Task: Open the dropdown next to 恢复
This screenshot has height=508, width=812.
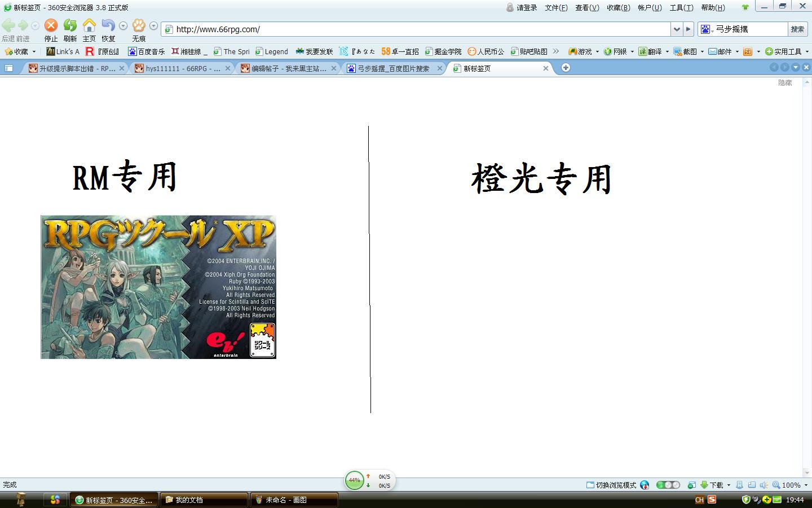Action: (x=123, y=26)
